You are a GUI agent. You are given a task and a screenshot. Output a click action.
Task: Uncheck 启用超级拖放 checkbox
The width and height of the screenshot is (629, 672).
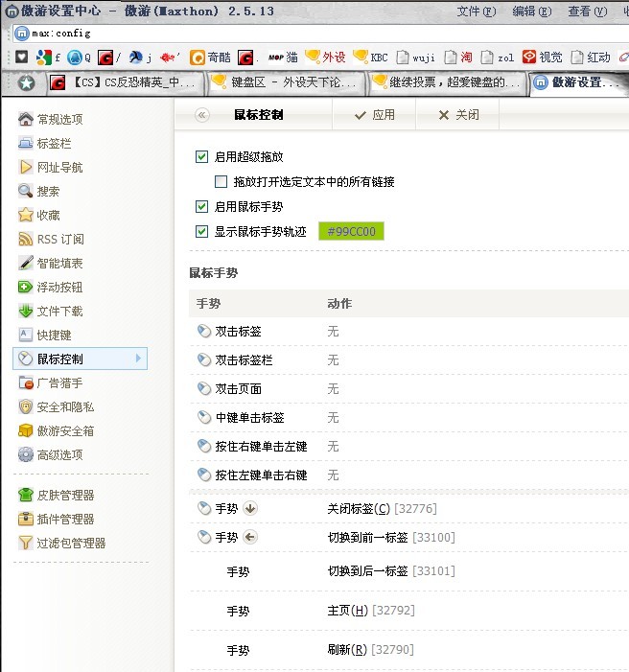pyautogui.click(x=201, y=157)
